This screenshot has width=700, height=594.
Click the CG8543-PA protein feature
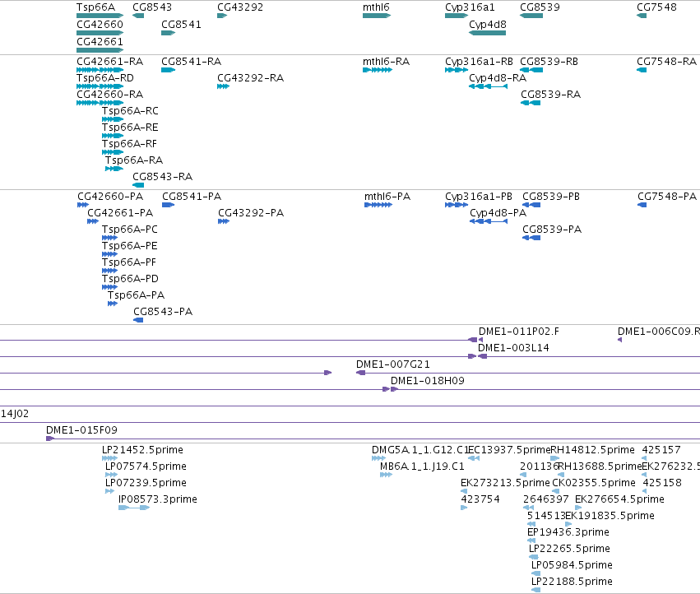click(138, 320)
